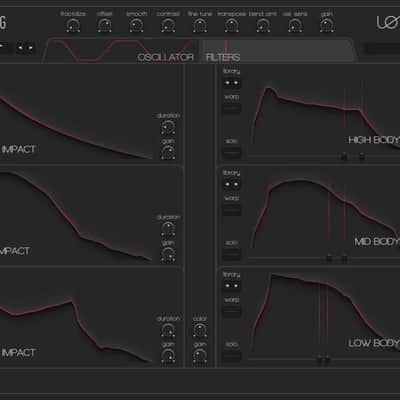This screenshot has width=400, height=400.
Task: Click the LOW BODY label
Action: (374, 343)
